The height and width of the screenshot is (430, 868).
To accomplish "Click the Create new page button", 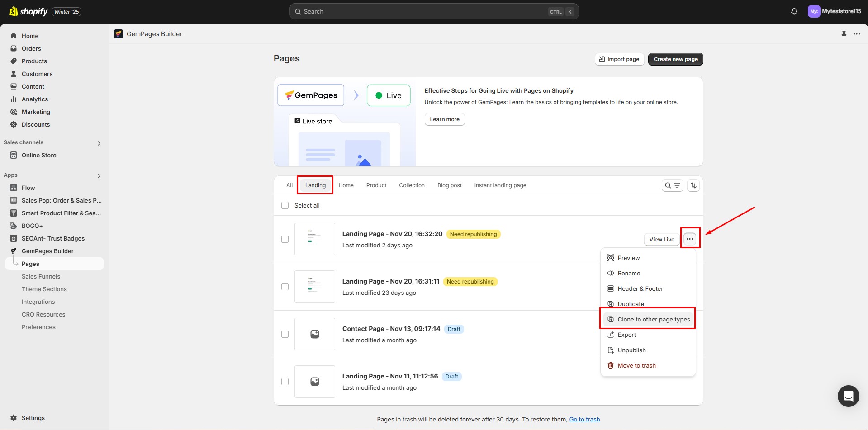I will coord(675,59).
